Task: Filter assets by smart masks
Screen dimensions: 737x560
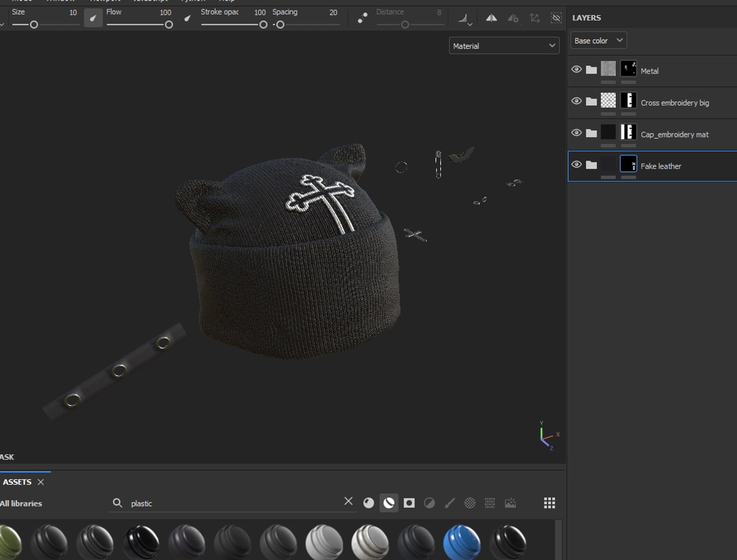Action: 409,503
